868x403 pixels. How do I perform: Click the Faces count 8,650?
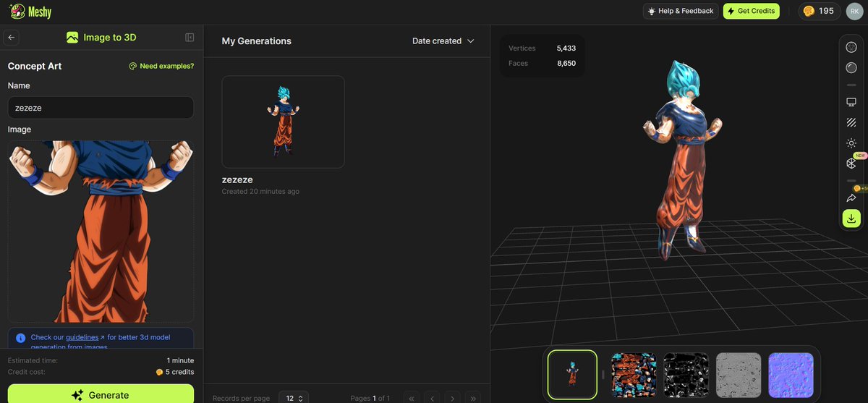click(566, 64)
